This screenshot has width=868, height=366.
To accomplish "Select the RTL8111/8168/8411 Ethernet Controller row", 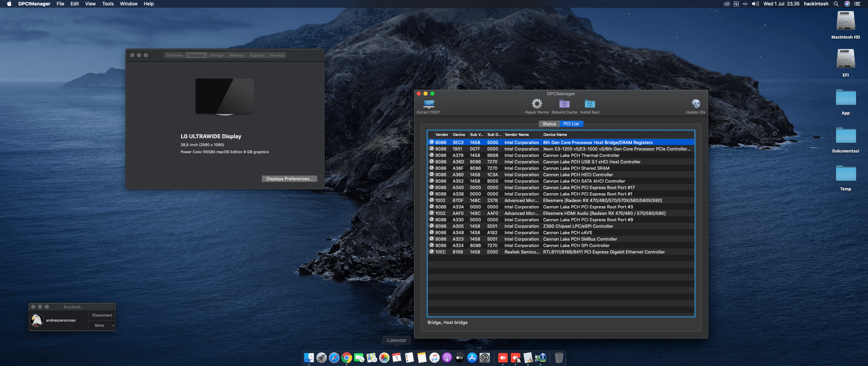I will 561,252.
